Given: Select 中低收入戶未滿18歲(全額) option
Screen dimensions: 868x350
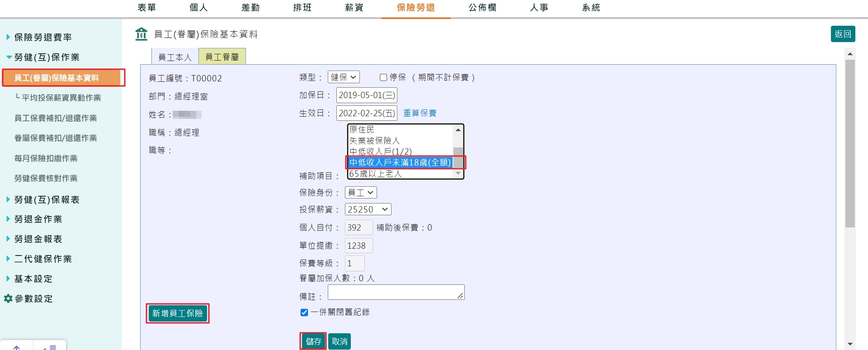Looking at the screenshot, I should [x=400, y=162].
